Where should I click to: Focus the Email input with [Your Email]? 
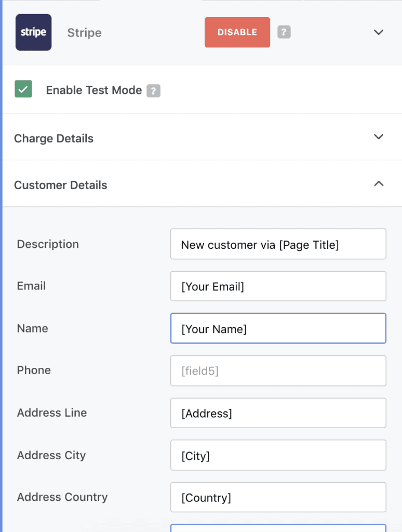tap(278, 286)
